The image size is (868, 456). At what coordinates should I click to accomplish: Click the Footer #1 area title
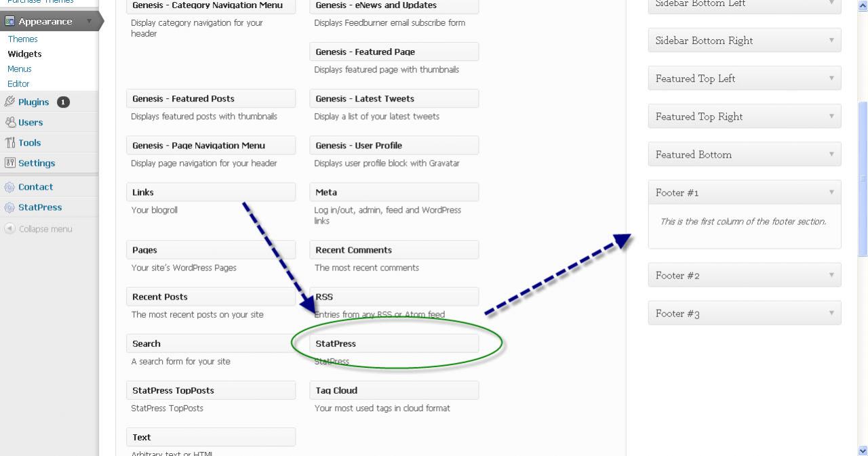coord(677,192)
